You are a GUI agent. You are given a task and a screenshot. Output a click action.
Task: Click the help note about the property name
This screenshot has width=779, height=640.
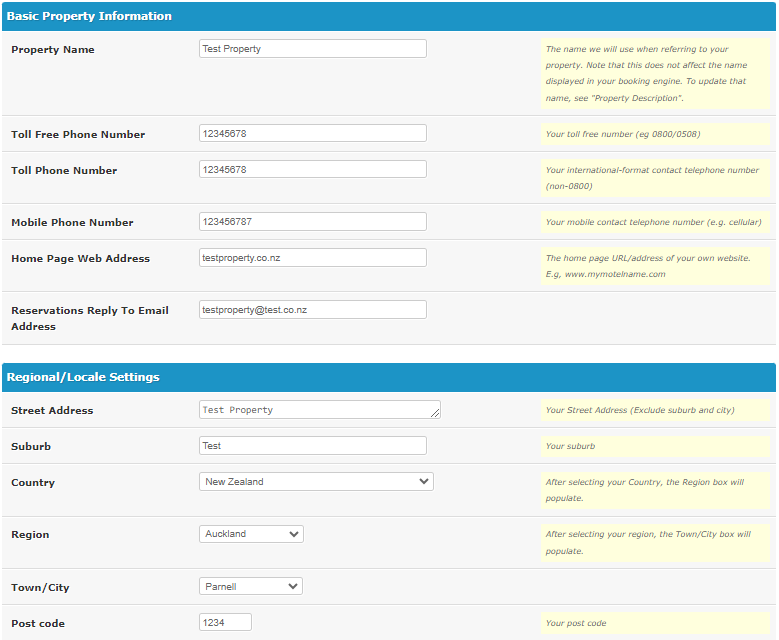coord(655,74)
